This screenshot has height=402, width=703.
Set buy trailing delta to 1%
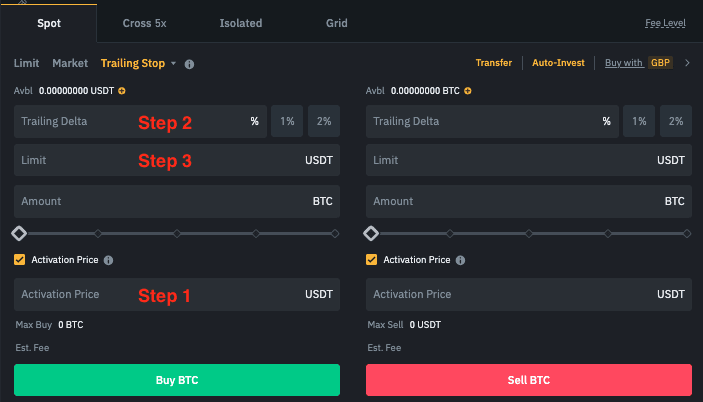click(x=287, y=122)
